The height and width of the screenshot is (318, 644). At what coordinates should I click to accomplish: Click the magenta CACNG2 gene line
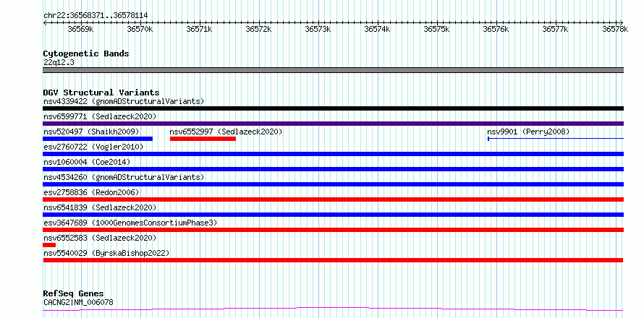click(x=333, y=309)
